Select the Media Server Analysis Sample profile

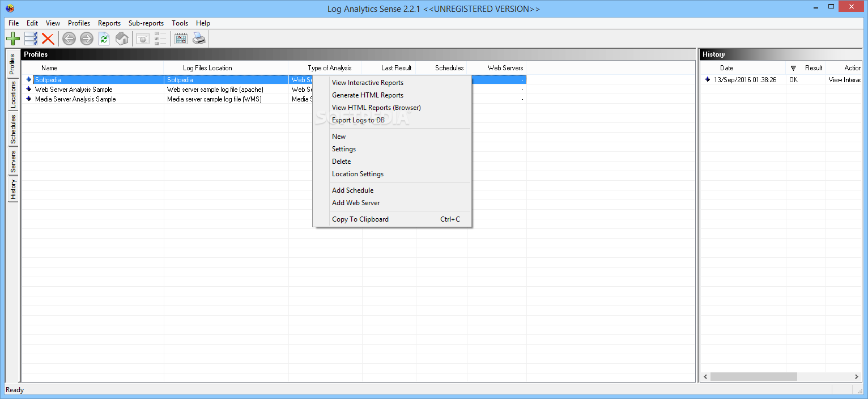click(75, 99)
